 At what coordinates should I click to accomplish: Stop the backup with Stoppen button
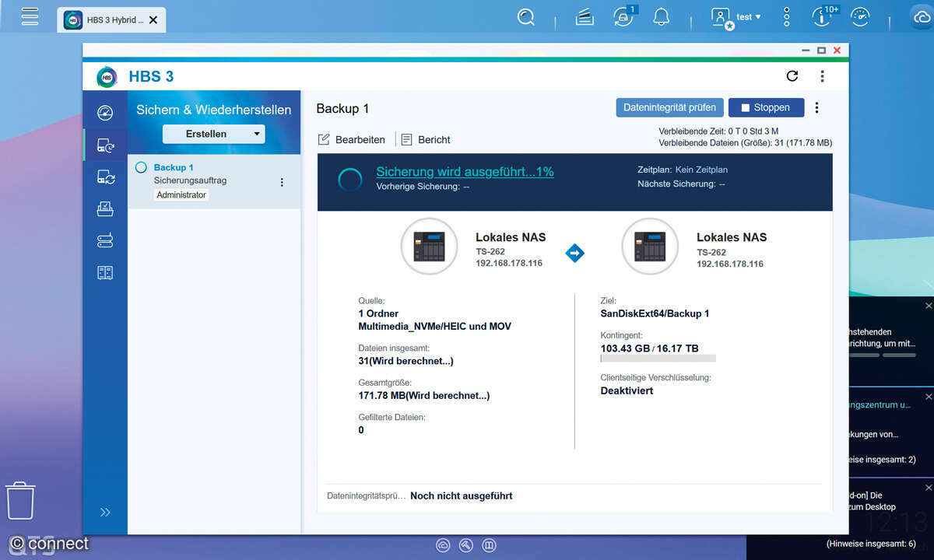766,107
